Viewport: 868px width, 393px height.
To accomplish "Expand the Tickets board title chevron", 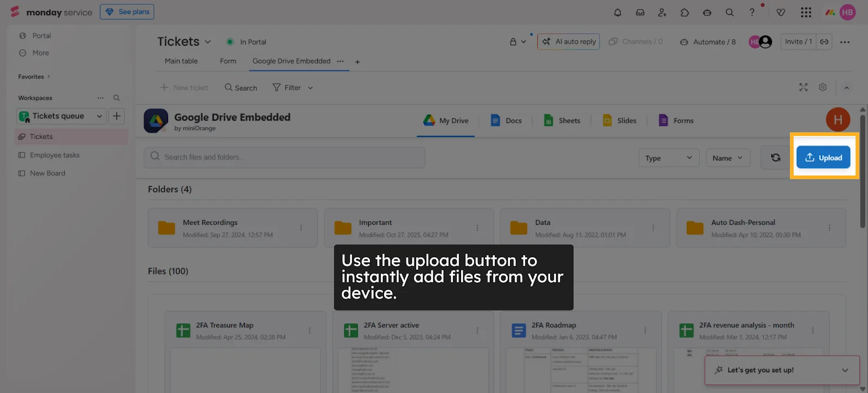I will coord(208,42).
